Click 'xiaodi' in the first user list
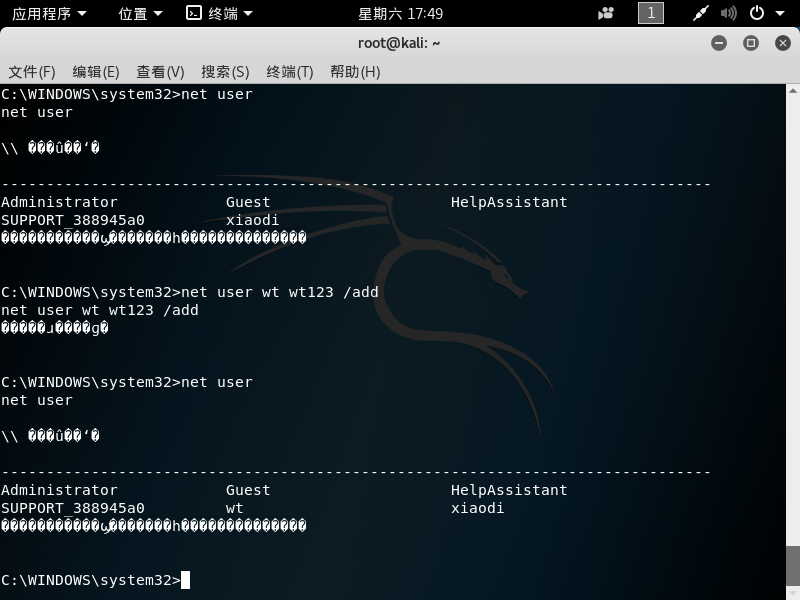 [253, 220]
